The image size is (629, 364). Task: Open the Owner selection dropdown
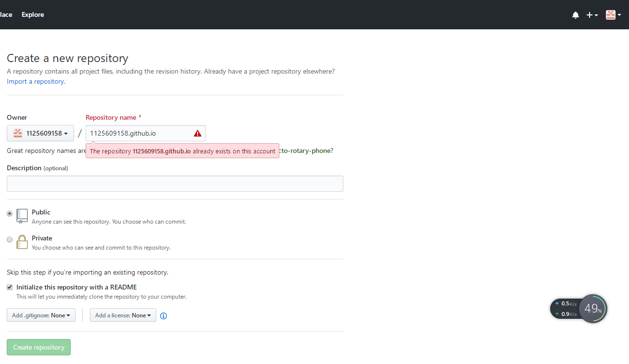point(40,133)
